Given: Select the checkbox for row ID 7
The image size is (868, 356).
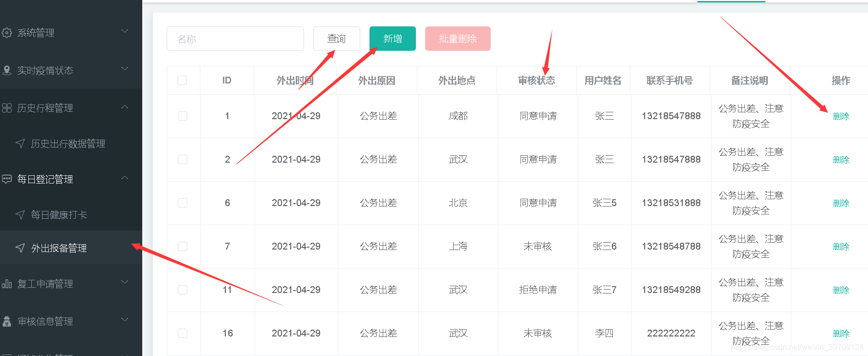Looking at the screenshot, I should 183,247.
